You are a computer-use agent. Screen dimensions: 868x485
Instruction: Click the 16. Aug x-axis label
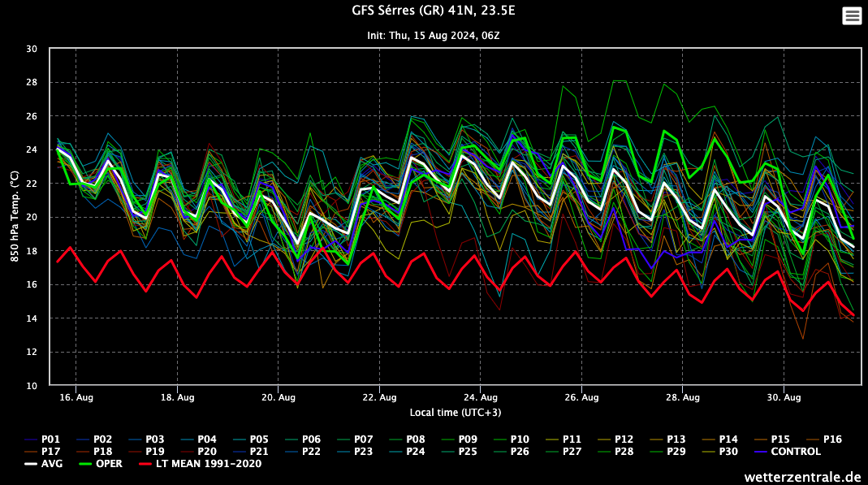point(76,397)
